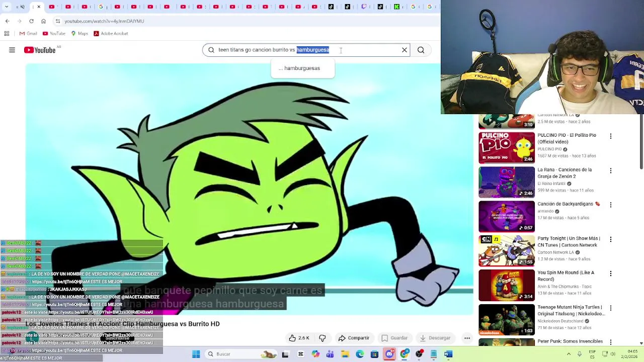Open options menu for PULCINO PIO video
Screen dimensions: 644x362
coord(611,136)
